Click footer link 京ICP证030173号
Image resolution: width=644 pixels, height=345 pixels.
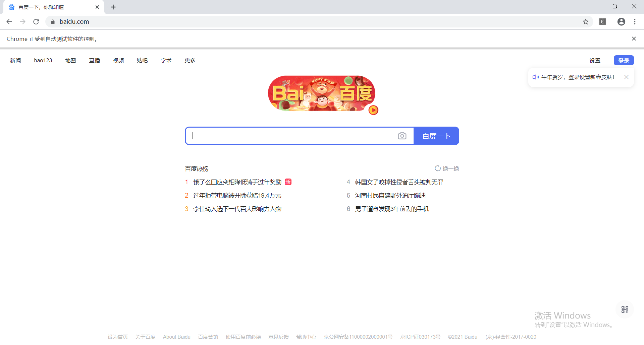click(x=420, y=337)
